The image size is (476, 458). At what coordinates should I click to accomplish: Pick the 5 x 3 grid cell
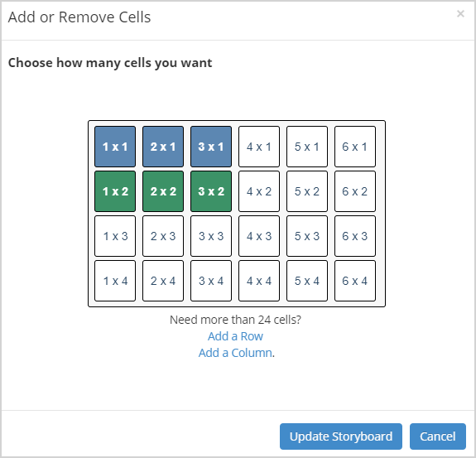[x=307, y=236]
